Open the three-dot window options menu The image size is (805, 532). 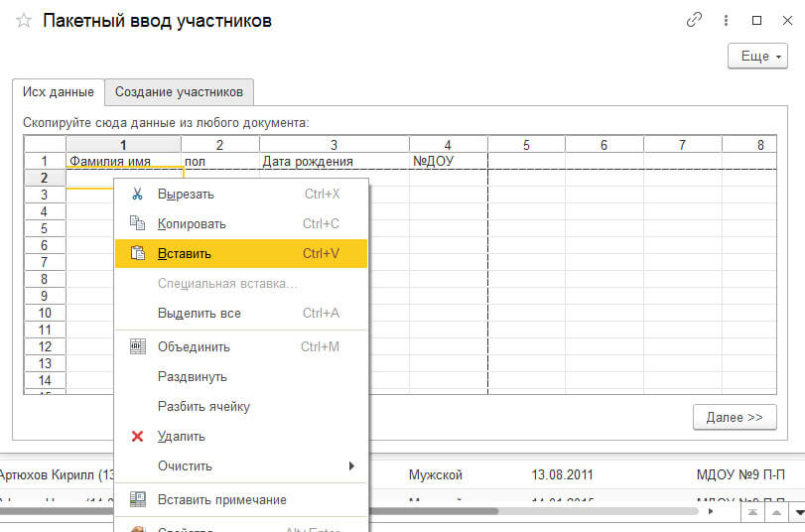726,20
